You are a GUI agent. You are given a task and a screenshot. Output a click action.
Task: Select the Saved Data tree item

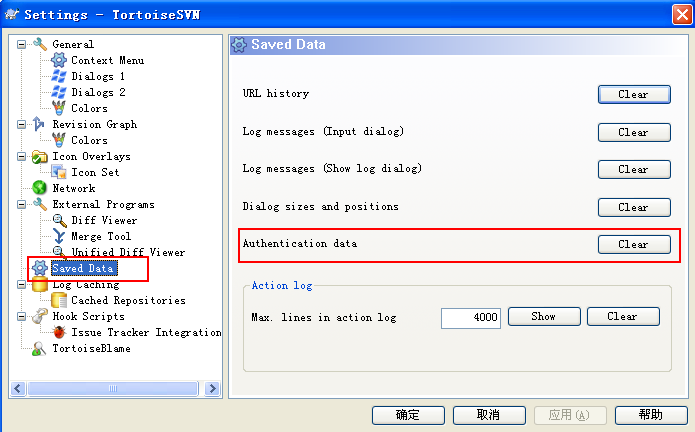click(84, 268)
